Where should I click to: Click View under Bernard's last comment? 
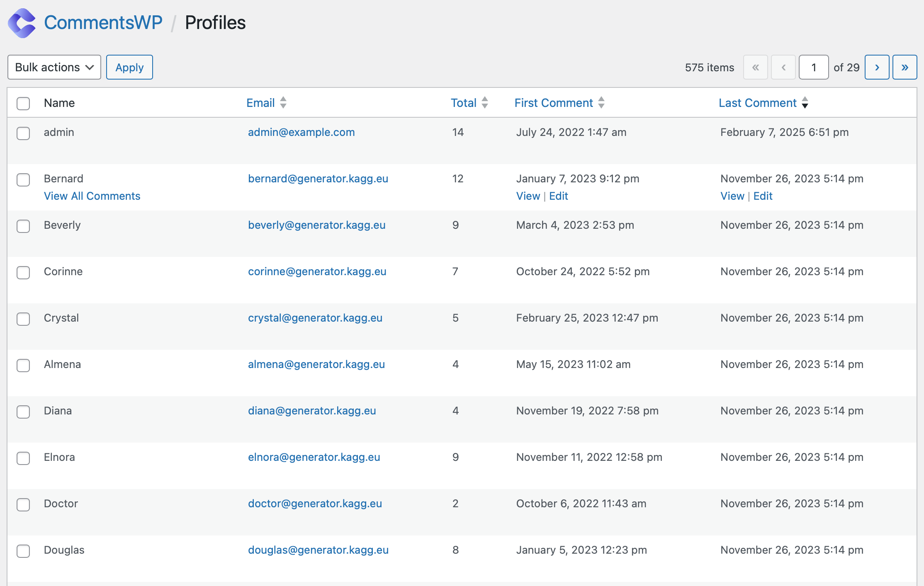point(732,196)
